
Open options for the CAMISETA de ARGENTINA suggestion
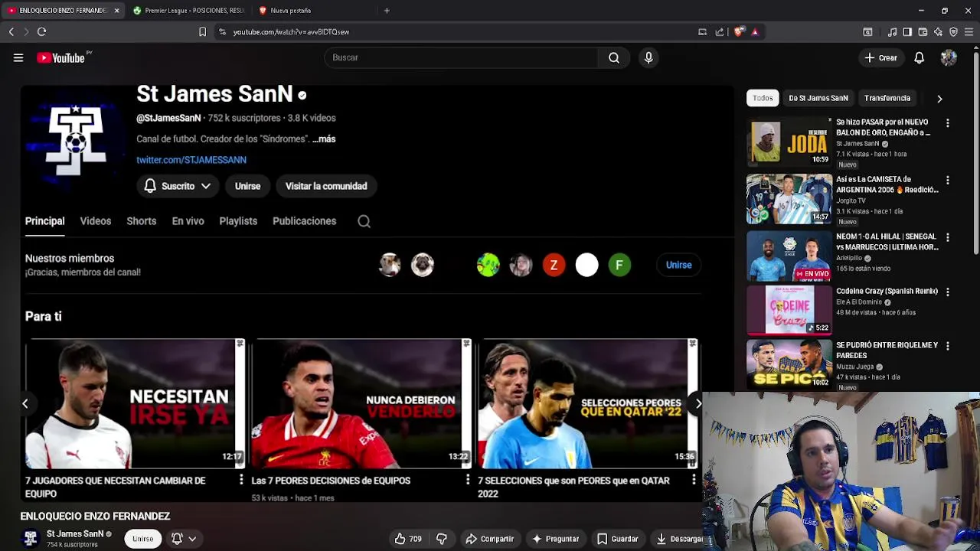pyautogui.click(x=947, y=181)
